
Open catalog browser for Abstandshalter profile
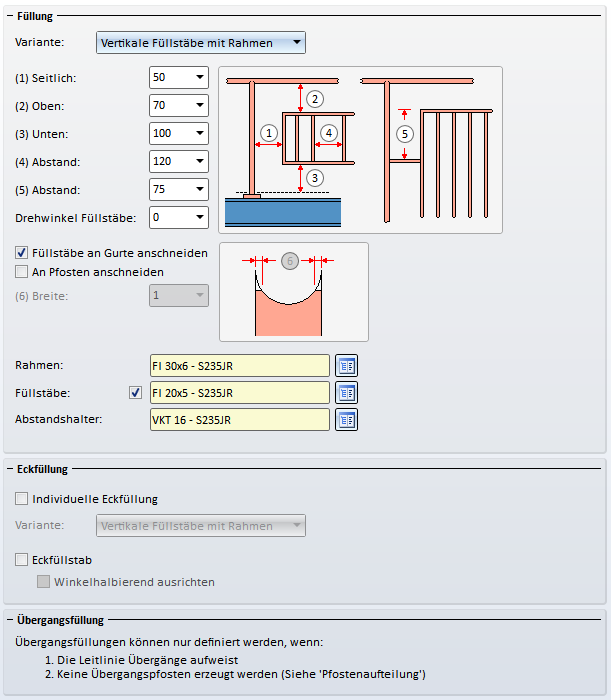[x=346, y=420]
